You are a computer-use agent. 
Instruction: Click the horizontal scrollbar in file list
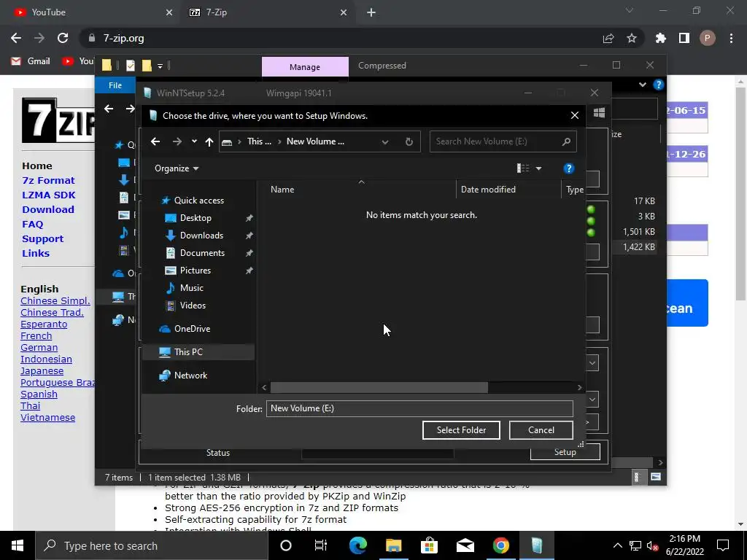379,388
